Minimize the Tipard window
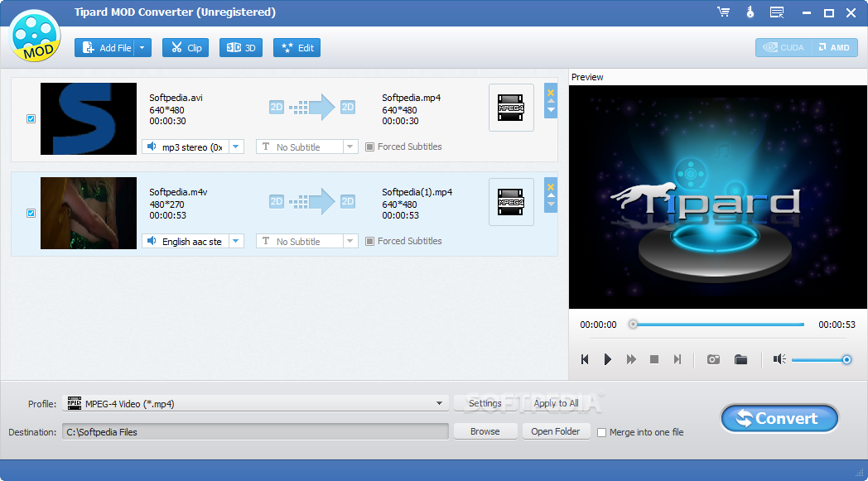Image resolution: width=868 pixels, height=481 pixels. point(807,12)
